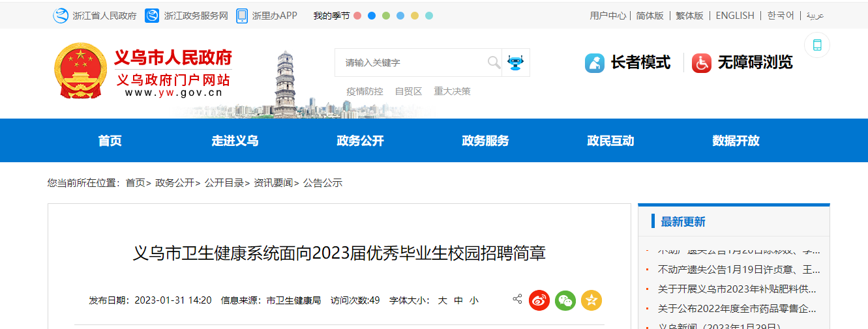Click 首页 in the breadcrumb
868x329 pixels.
(136, 183)
